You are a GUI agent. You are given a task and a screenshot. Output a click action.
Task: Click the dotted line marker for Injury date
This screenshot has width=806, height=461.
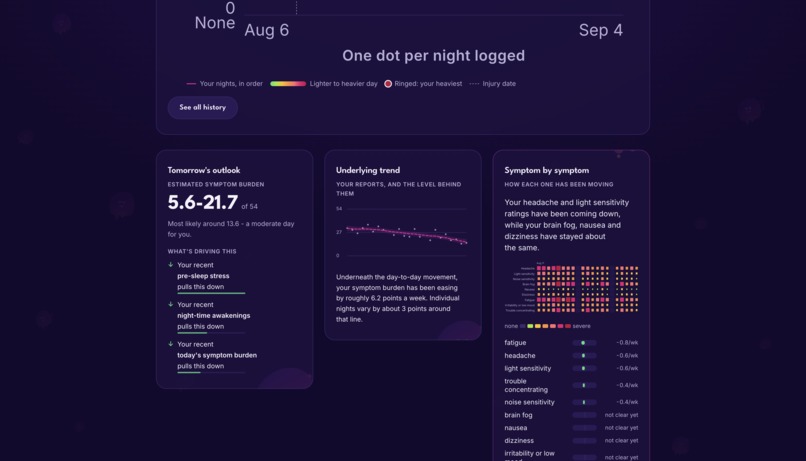pyautogui.click(x=474, y=84)
